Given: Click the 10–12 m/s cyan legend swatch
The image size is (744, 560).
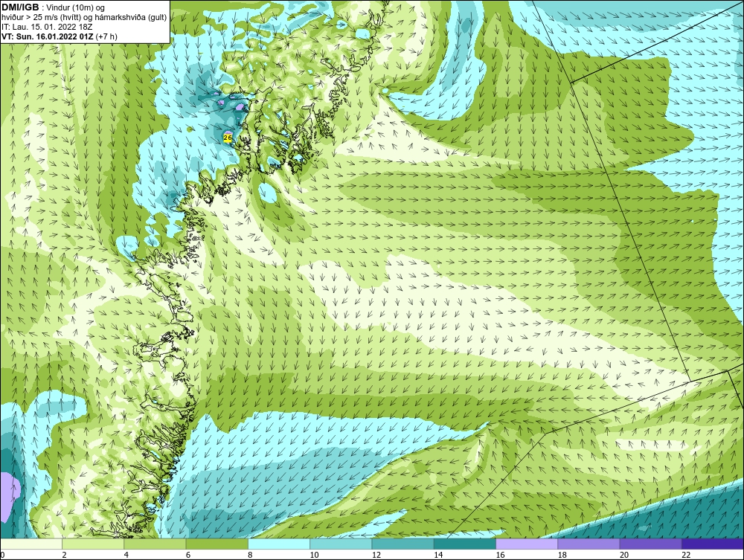Looking at the screenshot, I should tap(341, 544).
